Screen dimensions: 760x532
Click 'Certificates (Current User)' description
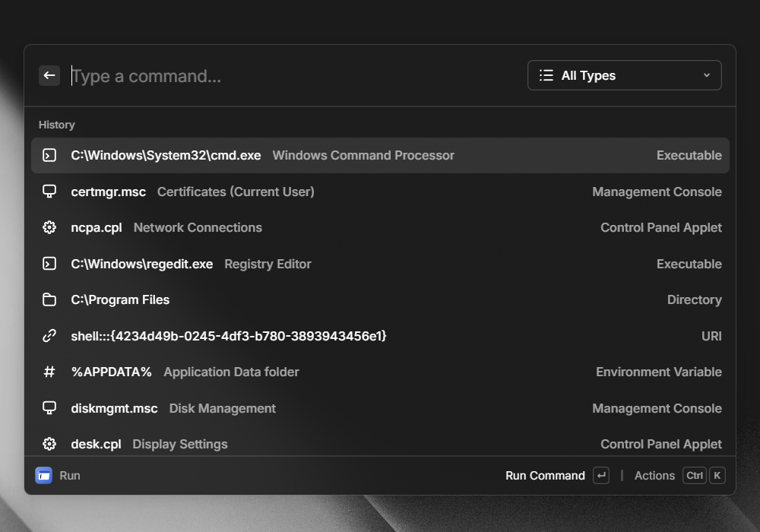(x=236, y=192)
